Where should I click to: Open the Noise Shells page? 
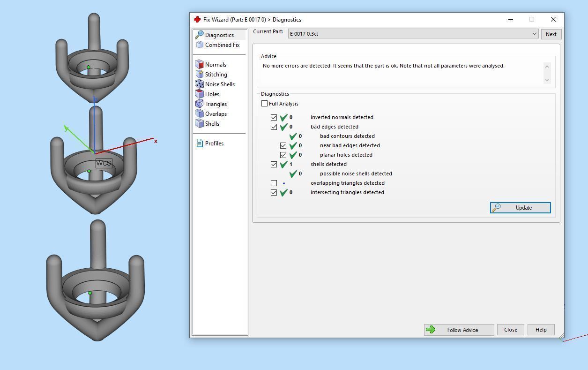(x=220, y=84)
